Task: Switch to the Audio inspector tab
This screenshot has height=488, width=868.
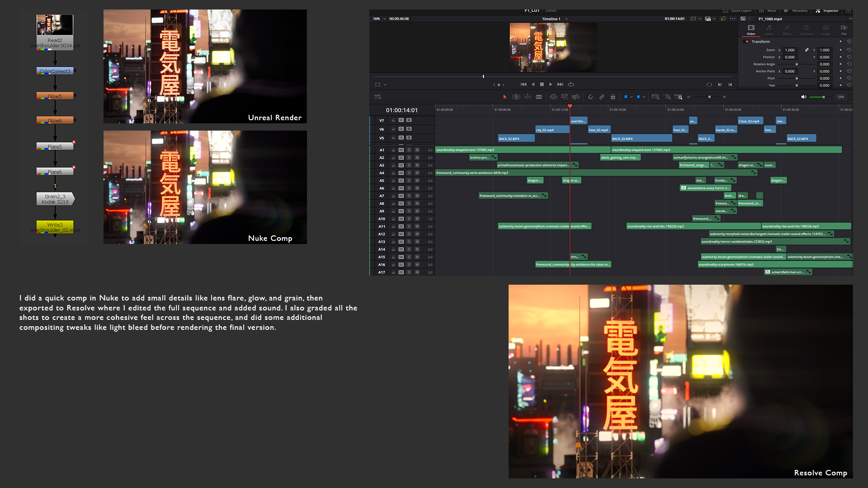Action: (x=769, y=30)
